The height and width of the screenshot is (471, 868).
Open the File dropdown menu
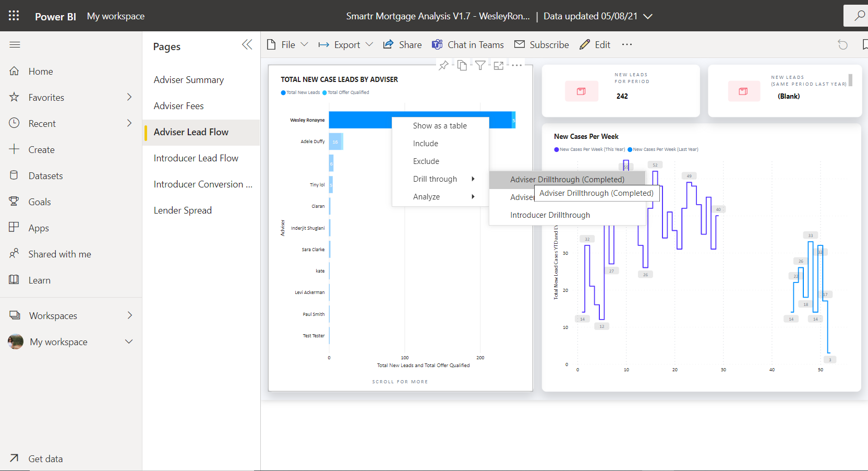pos(287,45)
